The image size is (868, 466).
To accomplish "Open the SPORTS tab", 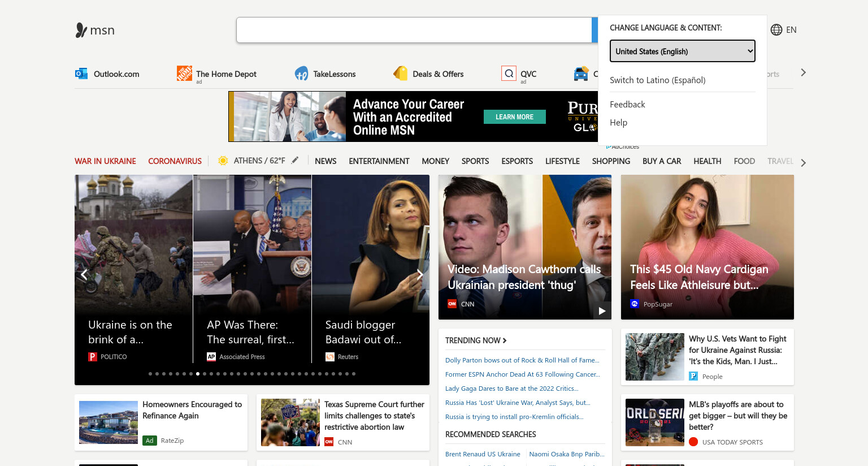I will pos(475,161).
